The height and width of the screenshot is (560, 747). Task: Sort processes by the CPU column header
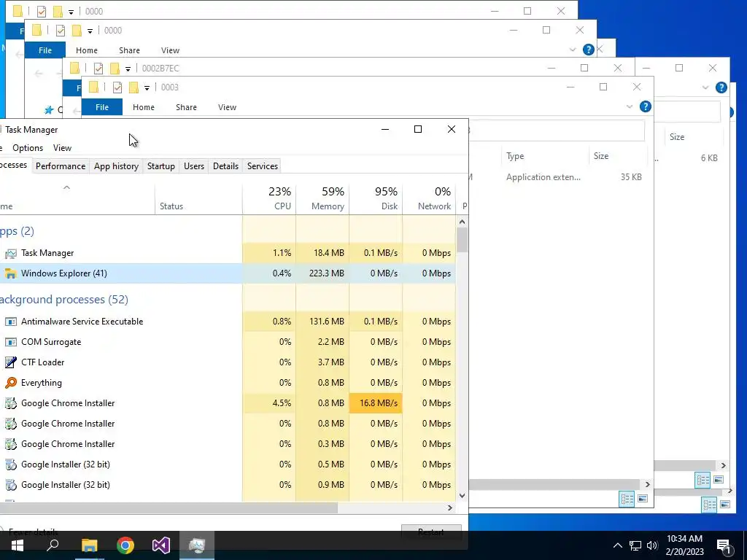pyautogui.click(x=269, y=198)
